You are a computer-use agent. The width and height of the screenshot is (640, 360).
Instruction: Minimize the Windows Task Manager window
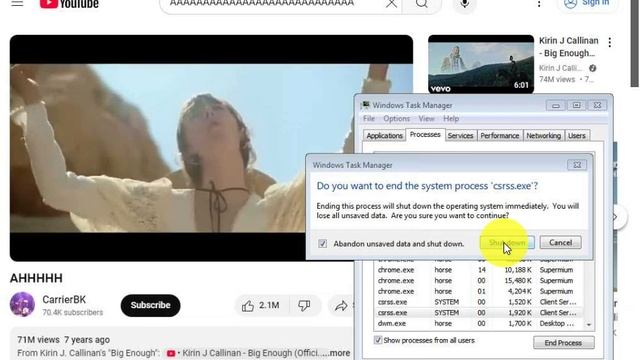tap(556, 105)
